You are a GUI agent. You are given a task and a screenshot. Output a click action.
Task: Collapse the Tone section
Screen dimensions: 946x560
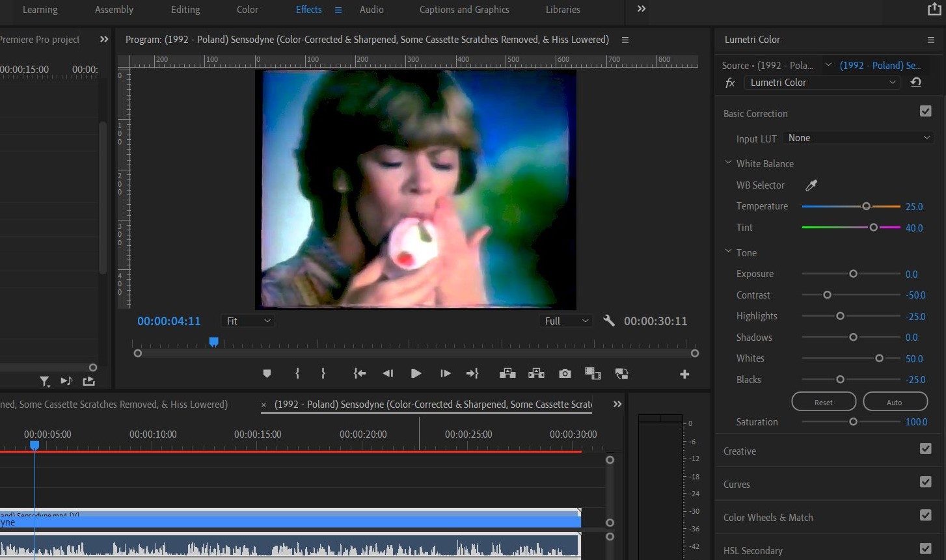pos(729,252)
